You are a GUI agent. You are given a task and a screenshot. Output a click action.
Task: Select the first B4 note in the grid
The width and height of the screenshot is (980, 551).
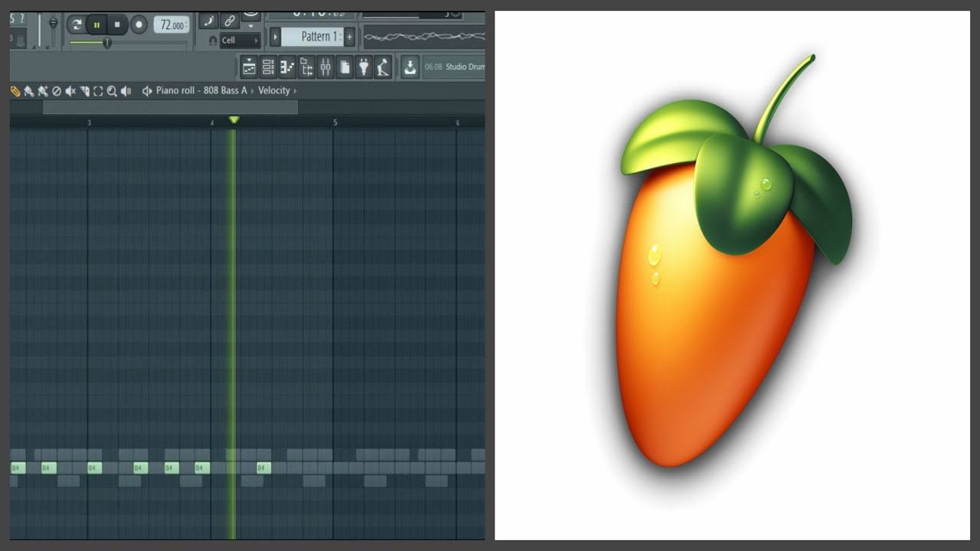coord(18,468)
